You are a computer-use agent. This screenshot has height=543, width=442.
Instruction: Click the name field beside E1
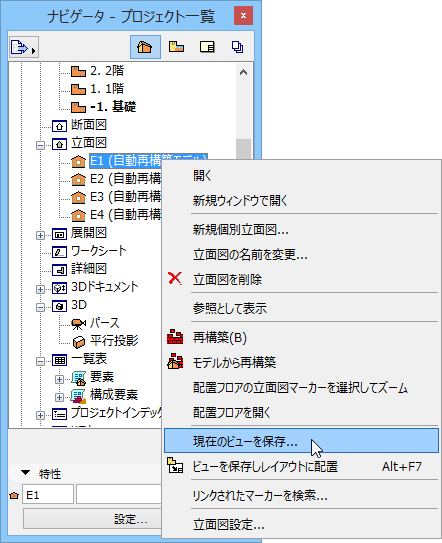[x=119, y=494]
